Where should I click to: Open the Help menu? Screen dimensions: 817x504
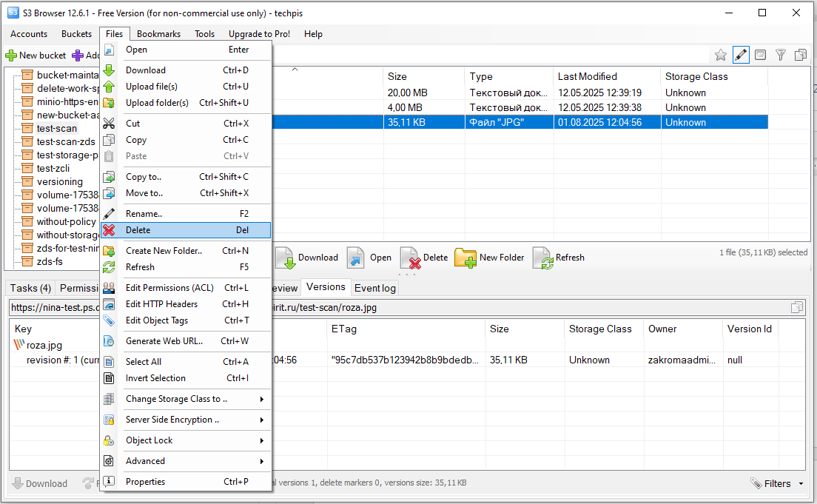(313, 34)
